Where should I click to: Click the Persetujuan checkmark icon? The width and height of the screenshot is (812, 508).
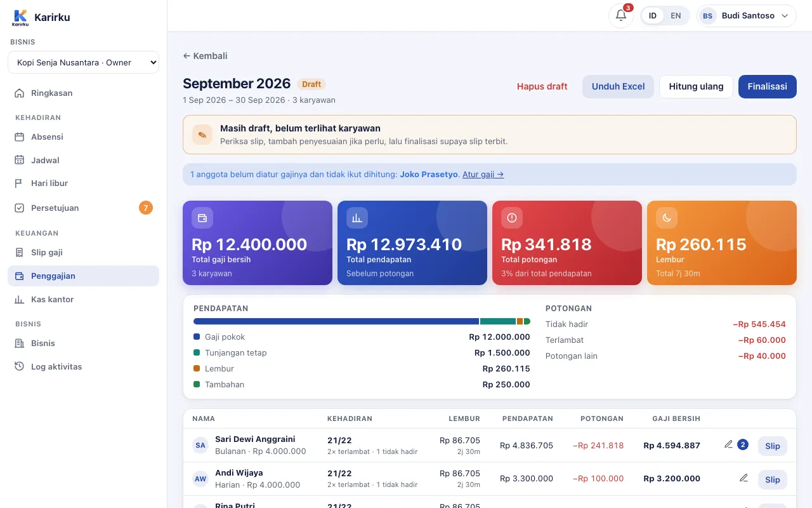[20, 208]
